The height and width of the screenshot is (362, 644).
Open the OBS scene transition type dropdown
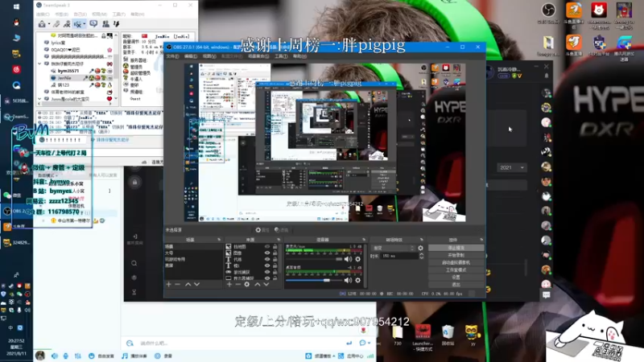(393, 248)
